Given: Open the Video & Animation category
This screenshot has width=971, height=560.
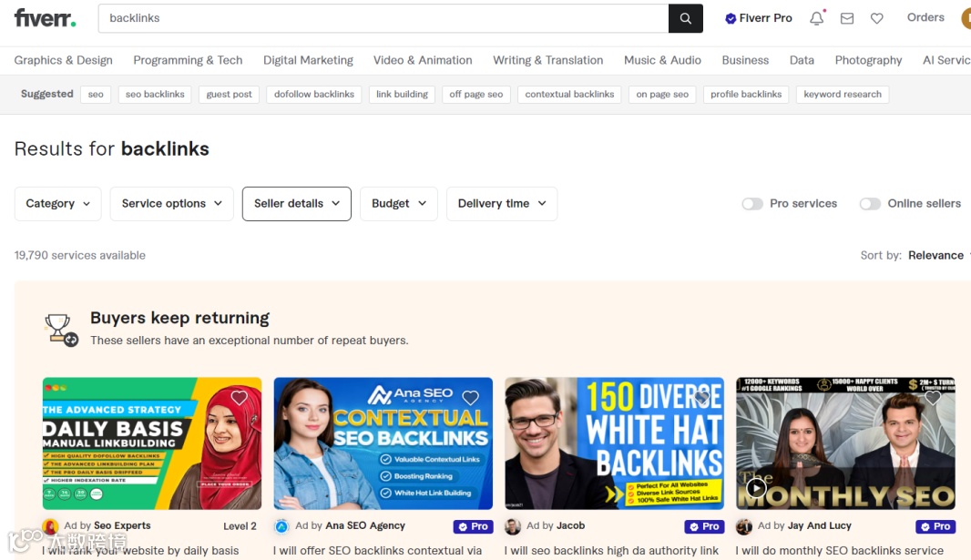Looking at the screenshot, I should coord(423,60).
